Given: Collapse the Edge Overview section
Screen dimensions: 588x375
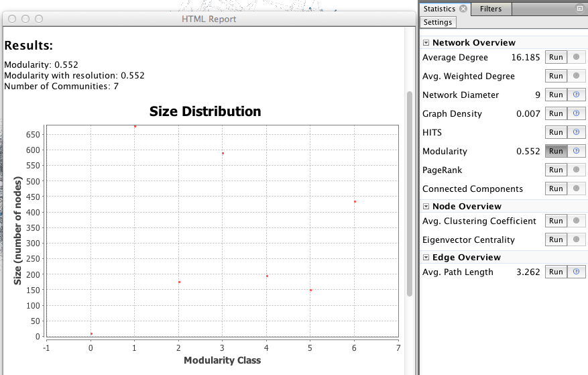Looking at the screenshot, I should [426, 258].
